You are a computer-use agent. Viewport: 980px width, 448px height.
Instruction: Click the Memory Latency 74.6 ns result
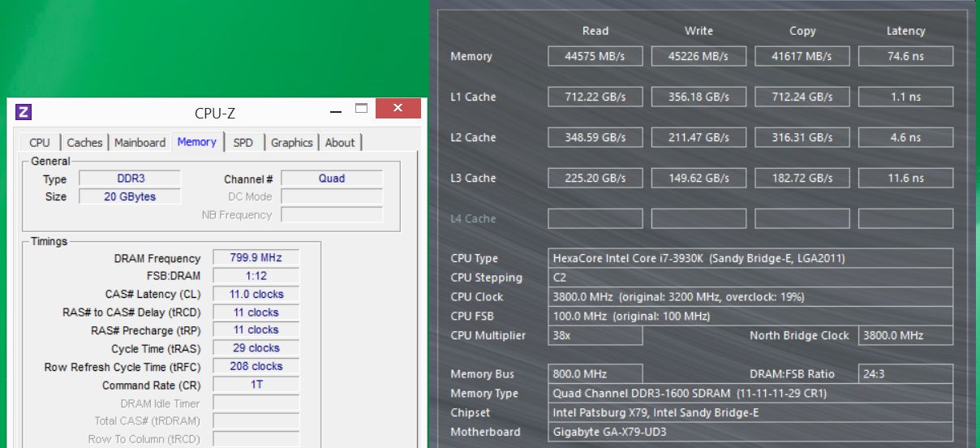(906, 56)
